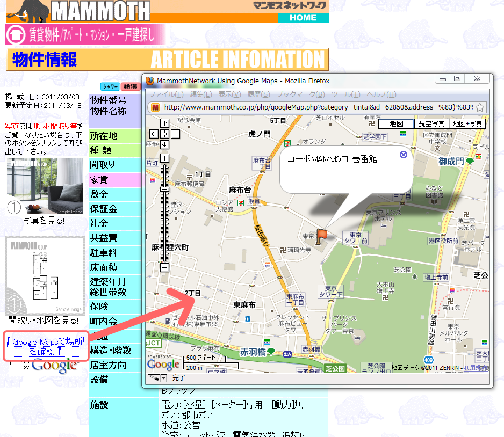Click the 東麻布一丁目 label on the map
This screenshot has height=437, width=504.
tap(295, 300)
